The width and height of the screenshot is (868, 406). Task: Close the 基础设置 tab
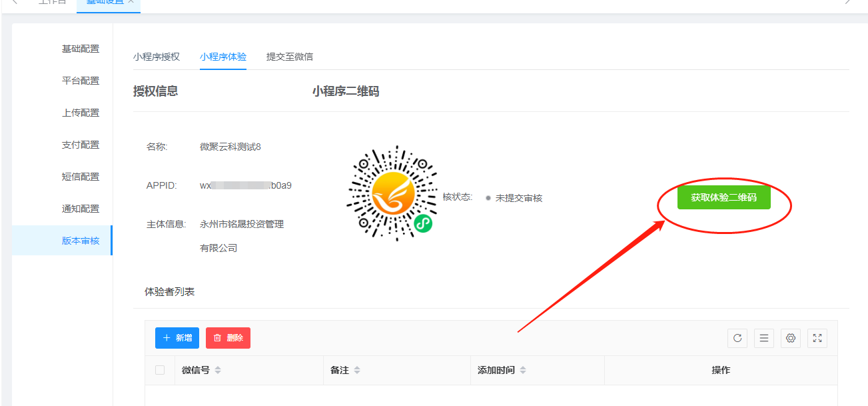(x=131, y=2)
